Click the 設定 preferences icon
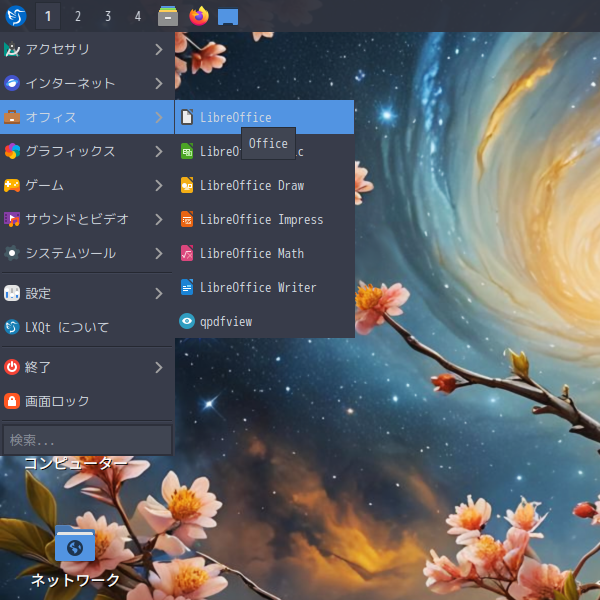Screen dimensions: 600x600 [x=12, y=293]
